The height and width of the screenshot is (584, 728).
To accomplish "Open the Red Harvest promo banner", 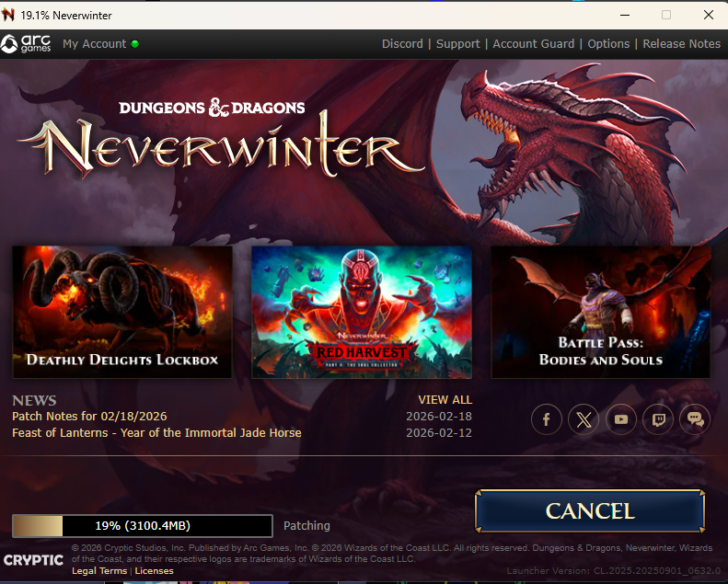I will (362, 312).
